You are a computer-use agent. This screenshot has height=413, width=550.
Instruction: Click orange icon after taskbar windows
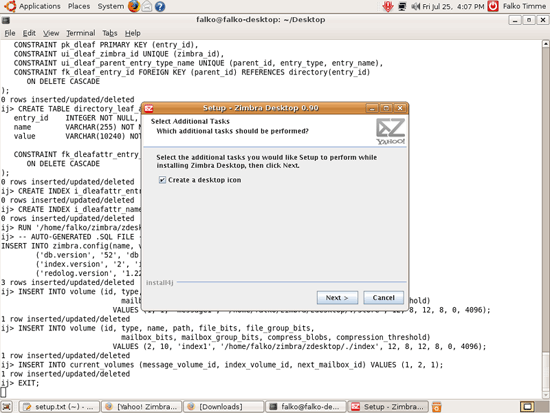point(436,407)
